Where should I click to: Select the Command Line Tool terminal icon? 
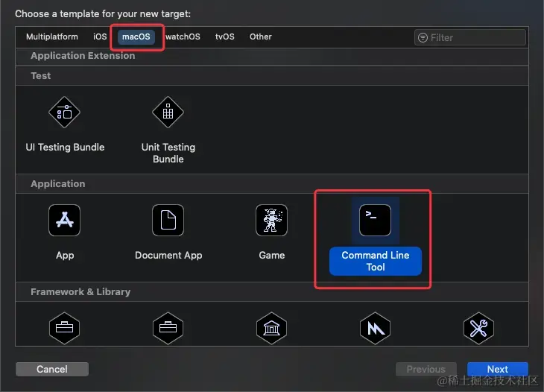[375, 221]
